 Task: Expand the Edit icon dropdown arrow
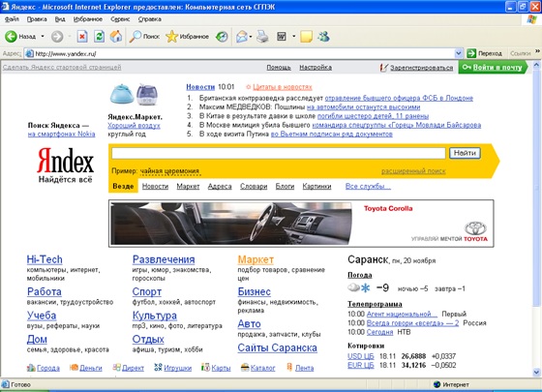click(x=294, y=37)
